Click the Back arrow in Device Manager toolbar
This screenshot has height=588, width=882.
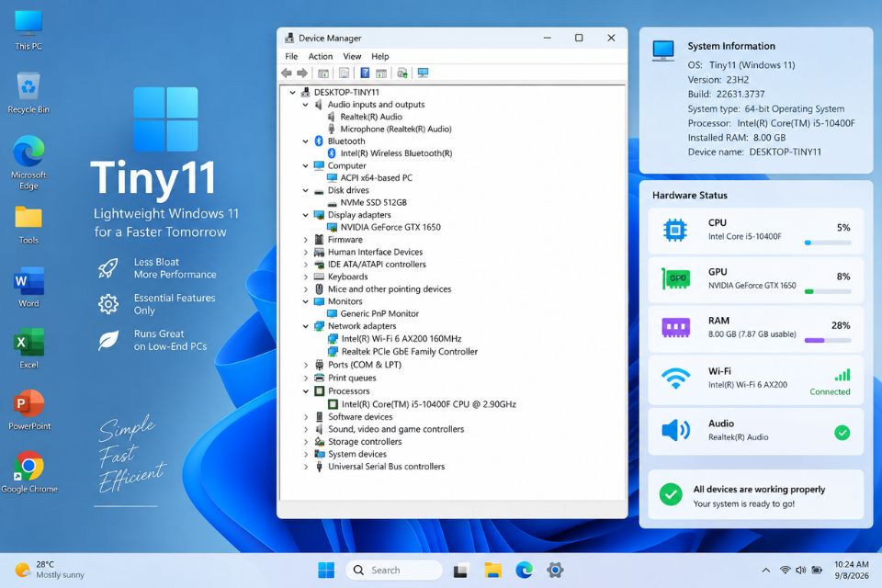click(x=287, y=73)
